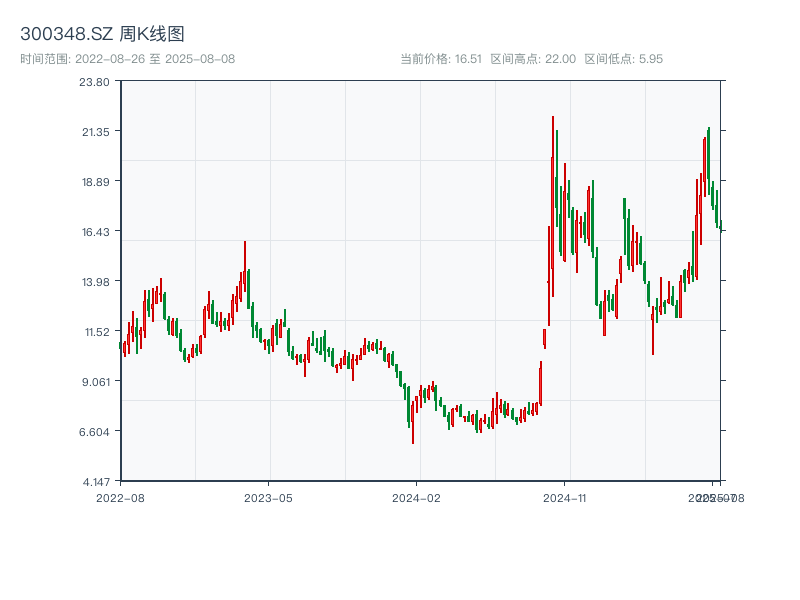
Task: Click the 6.604 y-axis label
Action: click(94, 432)
